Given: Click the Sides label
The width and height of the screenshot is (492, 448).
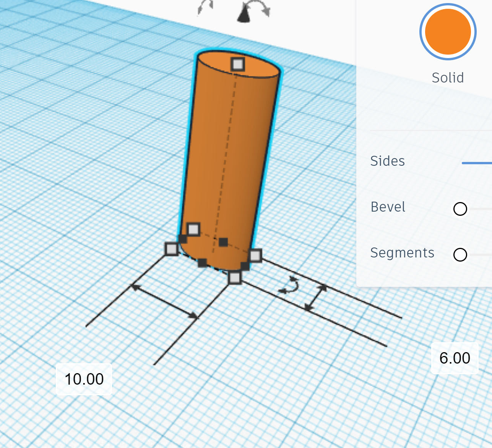Looking at the screenshot, I should point(387,161).
